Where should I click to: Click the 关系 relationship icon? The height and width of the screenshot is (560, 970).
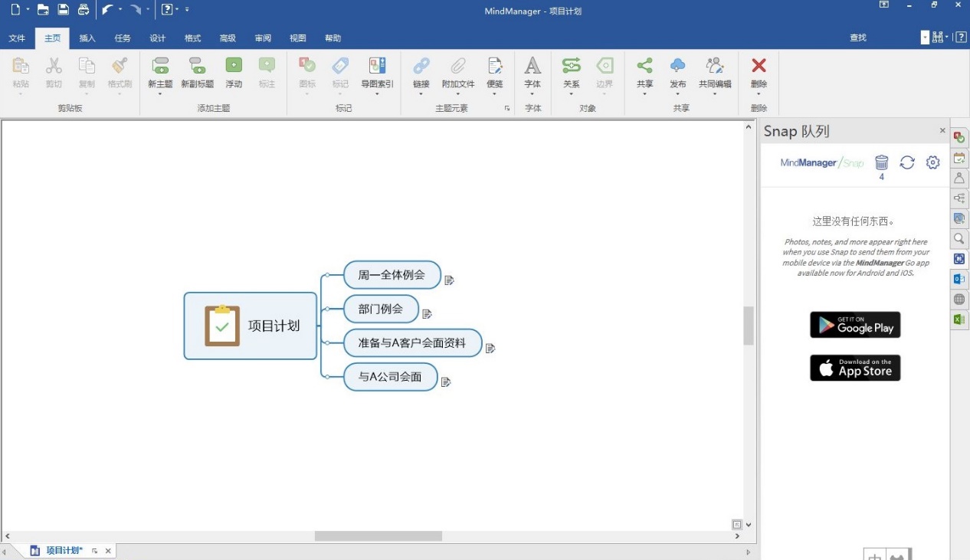click(571, 67)
